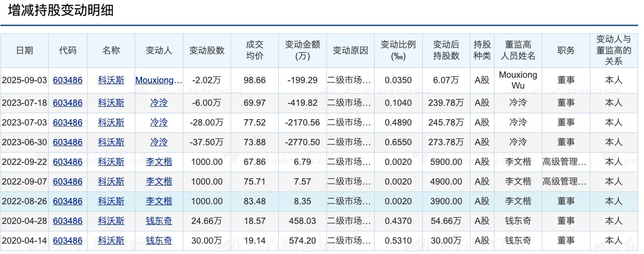
Task: Open 钱东奇 person link in 2020-04-14 row
Action: click(x=159, y=241)
